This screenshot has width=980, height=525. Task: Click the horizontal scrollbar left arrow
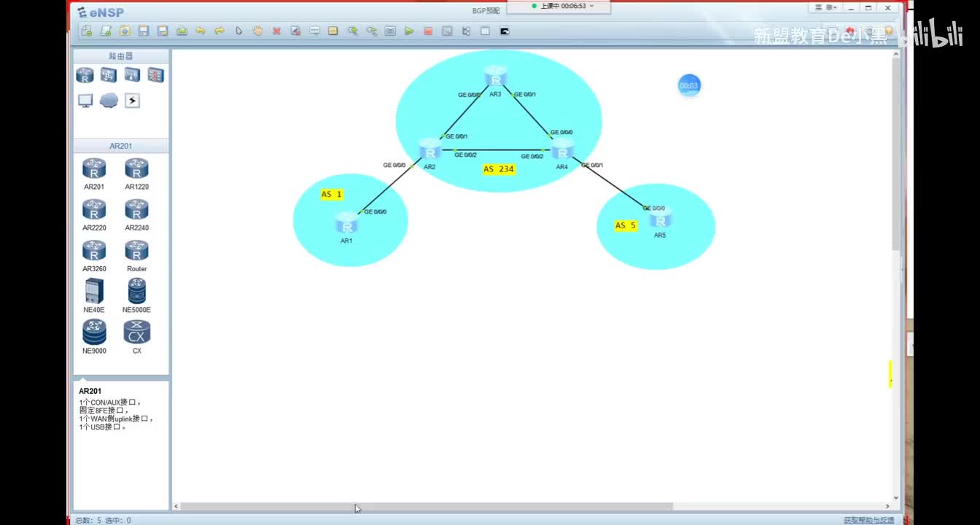pyautogui.click(x=176, y=506)
